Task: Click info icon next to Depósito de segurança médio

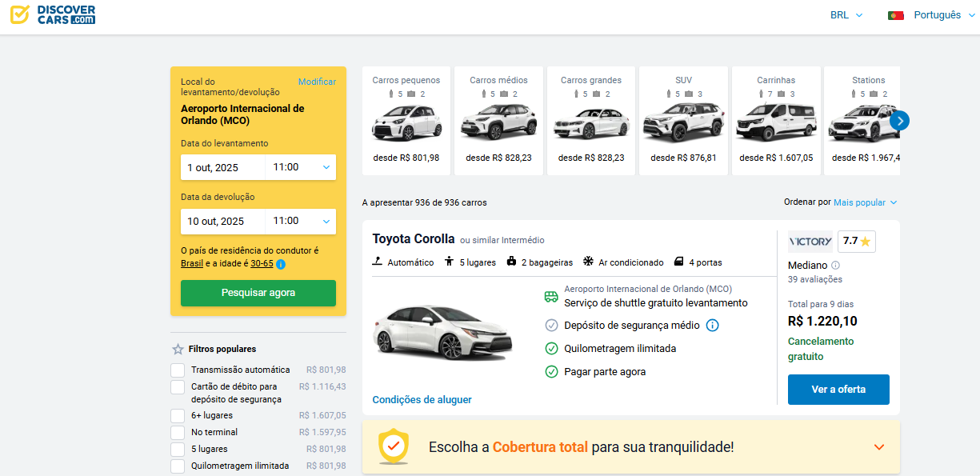Action: [x=712, y=326]
